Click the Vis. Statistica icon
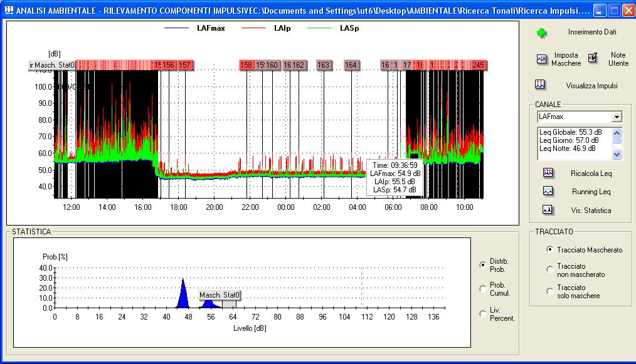This screenshot has height=364, width=636. [548, 209]
